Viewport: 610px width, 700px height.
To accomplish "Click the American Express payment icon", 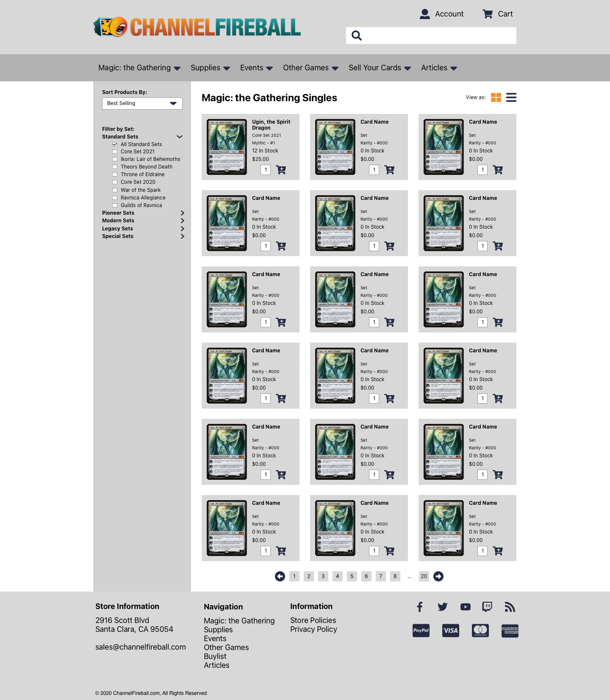I will click(510, 631).
